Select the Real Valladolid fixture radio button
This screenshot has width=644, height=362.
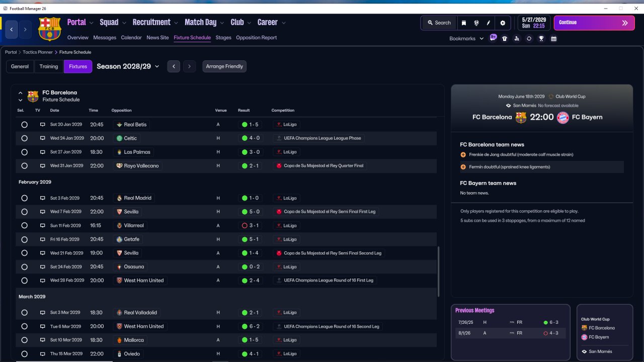pos(24,313)
